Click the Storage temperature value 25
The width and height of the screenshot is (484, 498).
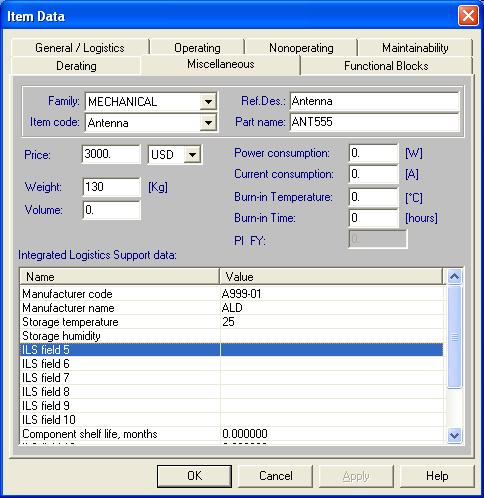[x=228, y=322]
